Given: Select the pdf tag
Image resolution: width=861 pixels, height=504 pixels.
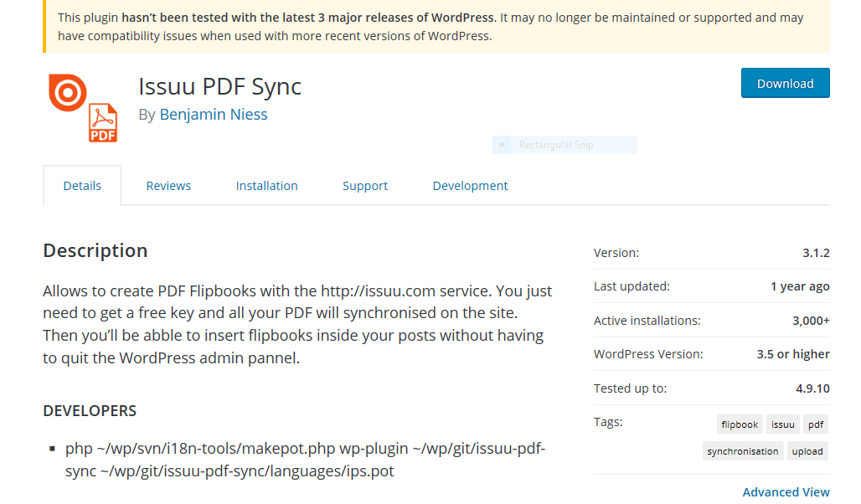Looking at the screenshot, I should (815, 424).
